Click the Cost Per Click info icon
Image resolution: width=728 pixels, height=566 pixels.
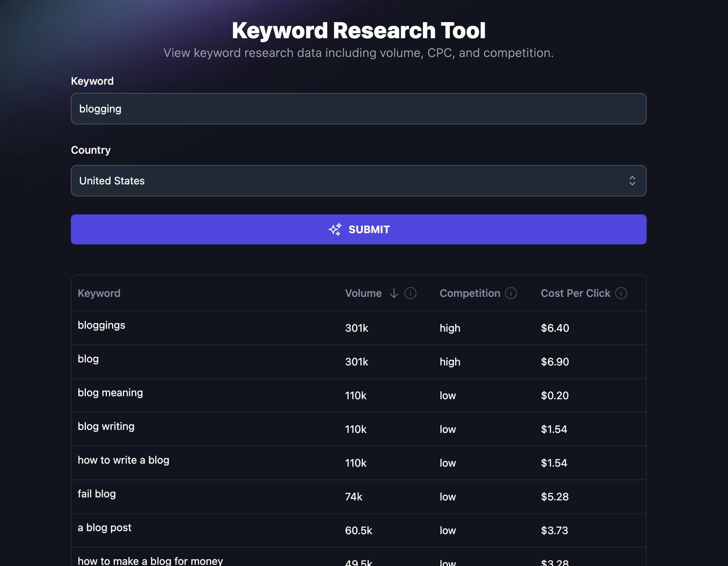tap(621, 293)
